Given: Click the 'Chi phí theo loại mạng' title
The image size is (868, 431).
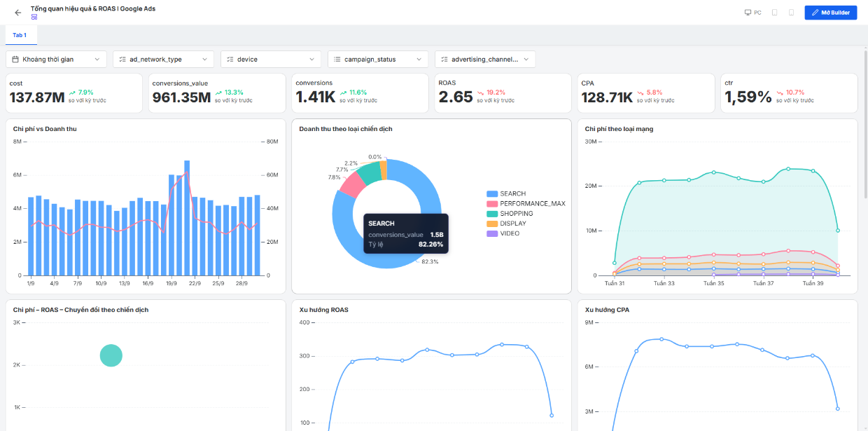Looking at the screenshot, I should coord(619,129).
